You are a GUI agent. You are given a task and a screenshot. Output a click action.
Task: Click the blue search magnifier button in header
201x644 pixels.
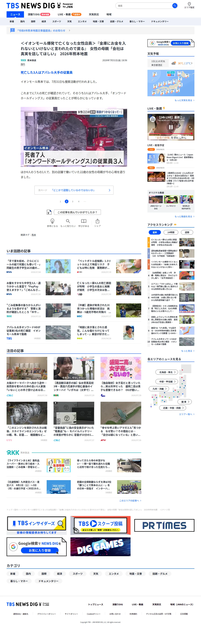click(175, 5)
